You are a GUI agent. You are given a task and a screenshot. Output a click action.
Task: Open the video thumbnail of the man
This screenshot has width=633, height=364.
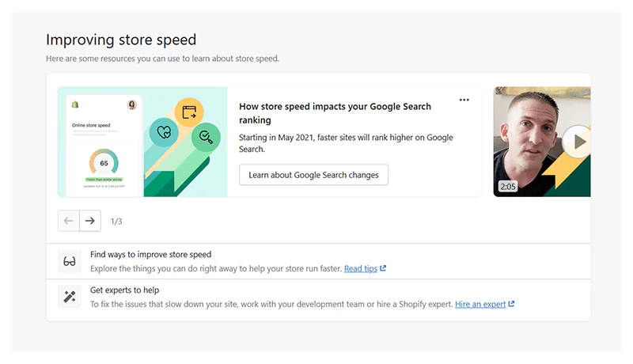coord(530,135)
